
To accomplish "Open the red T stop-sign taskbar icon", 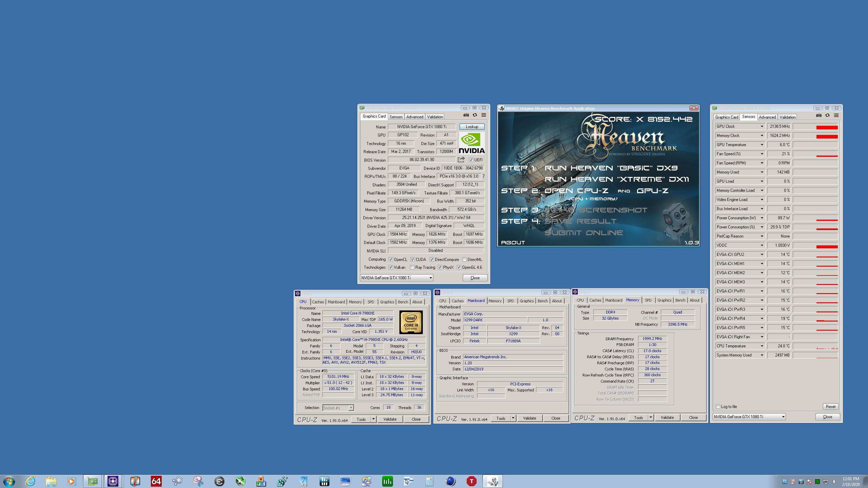I will click(471, 481).
